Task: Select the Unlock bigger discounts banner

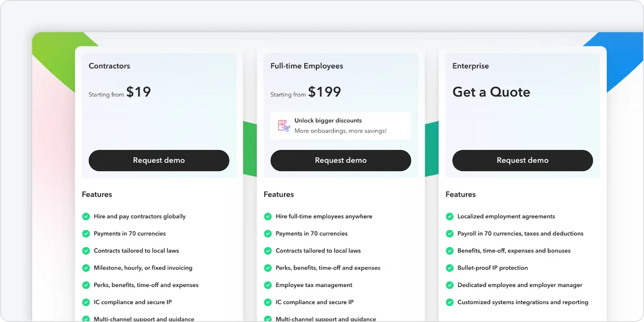Action: pyautogui.click(x=341, y=126)
